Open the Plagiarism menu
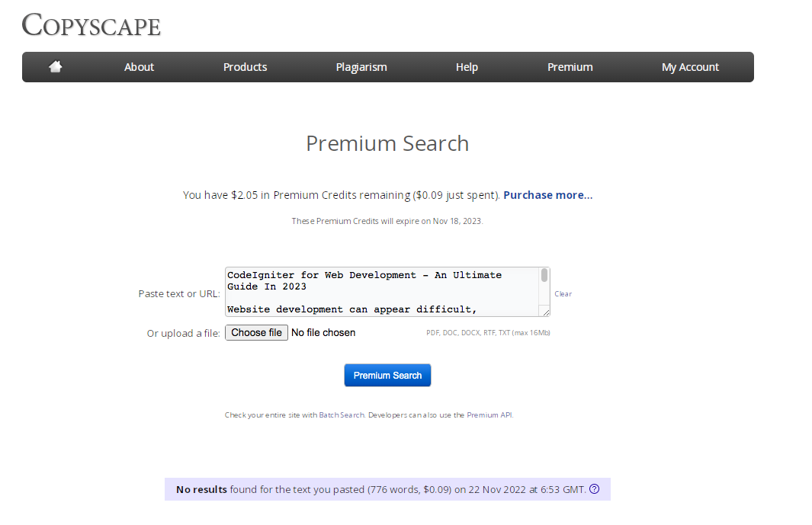The width and height of the screenshot is (812, 525). pyautogui.click(x=361, y=67)
